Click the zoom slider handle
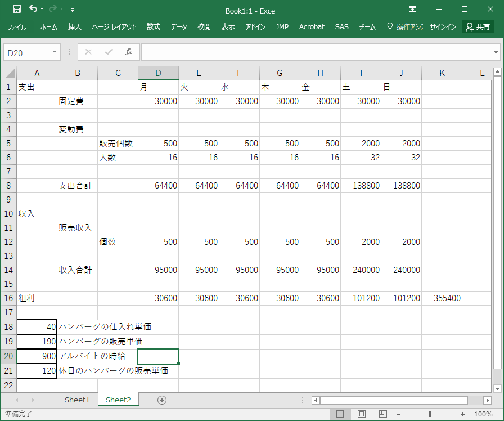The height and width of the screenshot is (421, 504). 430,414
